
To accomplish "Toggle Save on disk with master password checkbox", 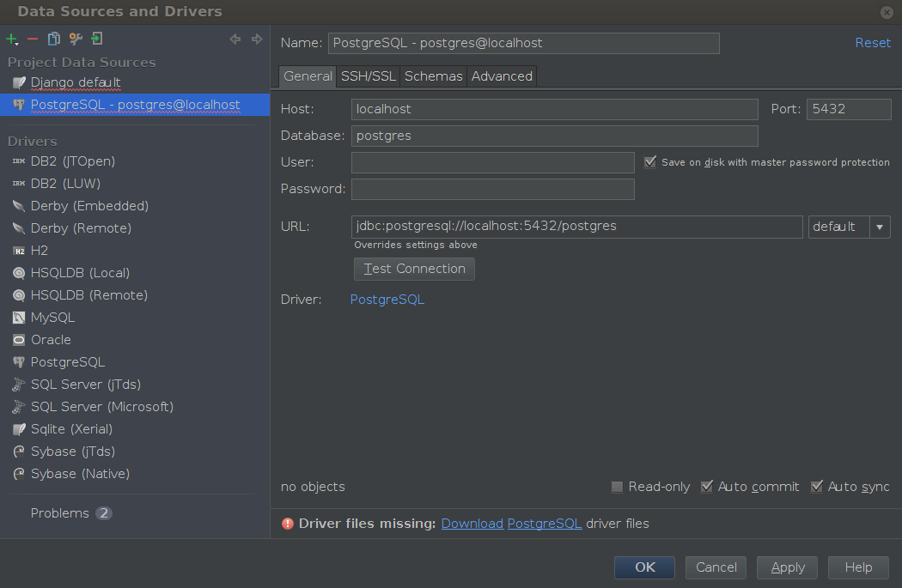I will [x=650, y=162].
